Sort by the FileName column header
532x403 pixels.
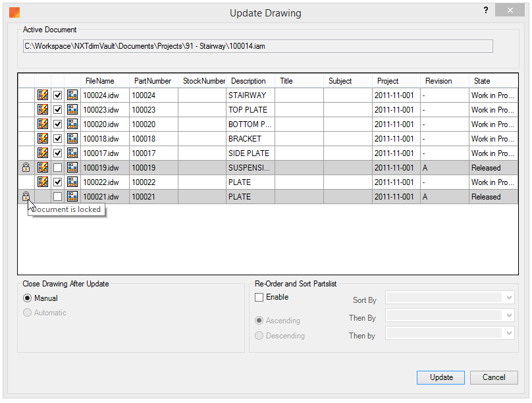coord(99,81)
